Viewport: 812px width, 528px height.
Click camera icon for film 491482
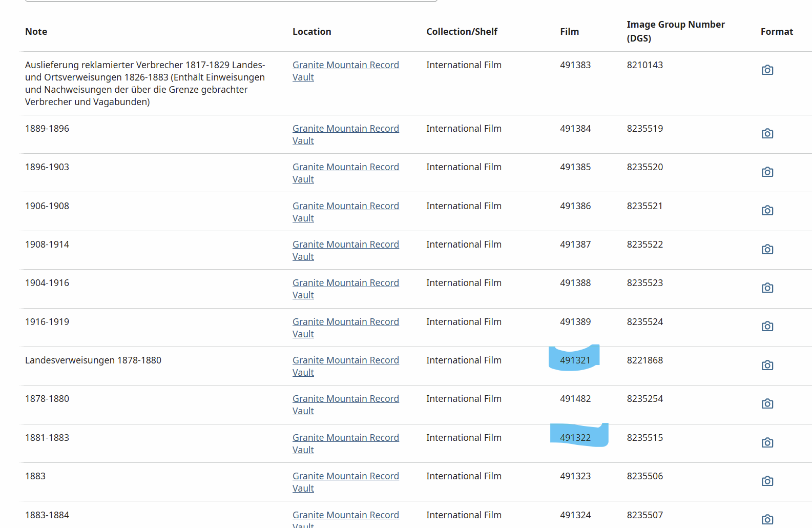pyautogui.click(x=767, y=403)
